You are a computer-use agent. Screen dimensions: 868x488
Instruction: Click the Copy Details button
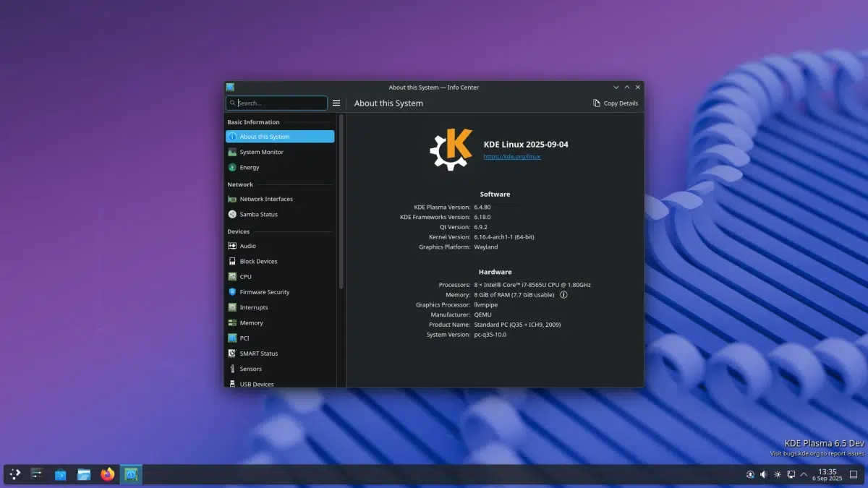(x=616, y=103)
